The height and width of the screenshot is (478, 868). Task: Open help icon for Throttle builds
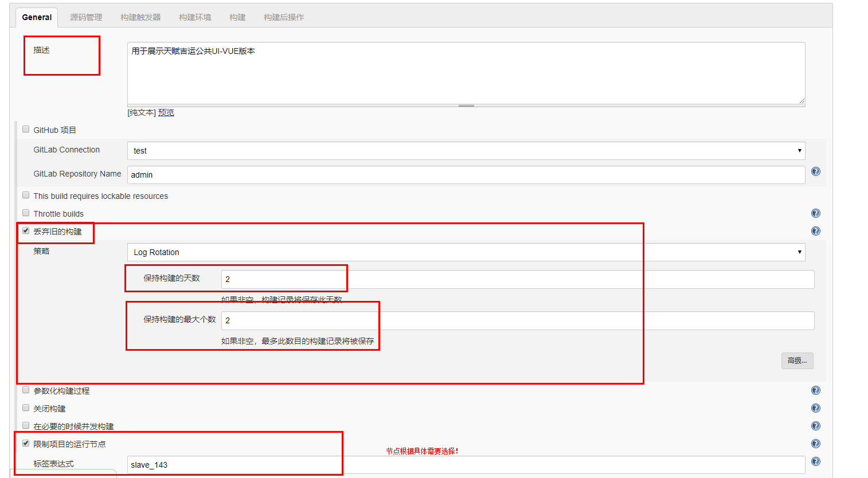tap(816, 213)
